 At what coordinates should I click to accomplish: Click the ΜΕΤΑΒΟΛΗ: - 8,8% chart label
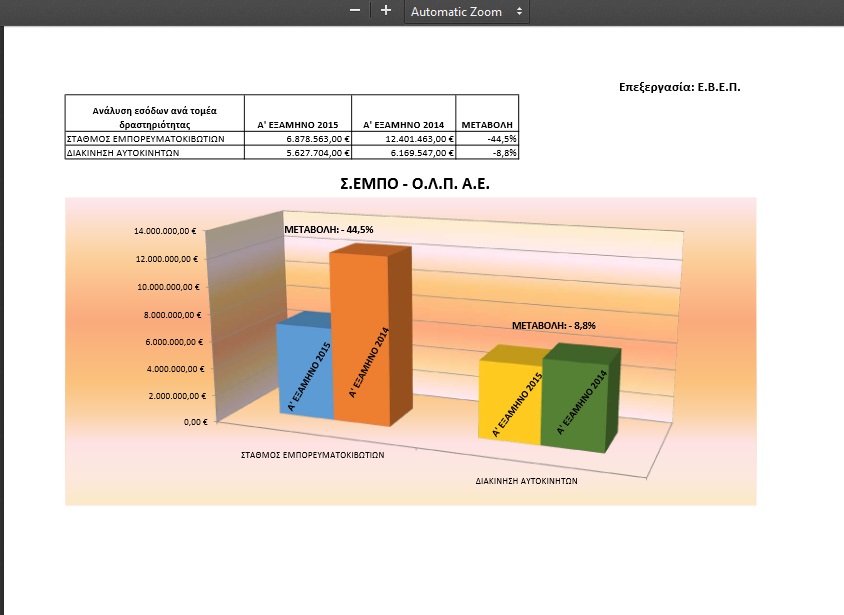click(547, 326)
